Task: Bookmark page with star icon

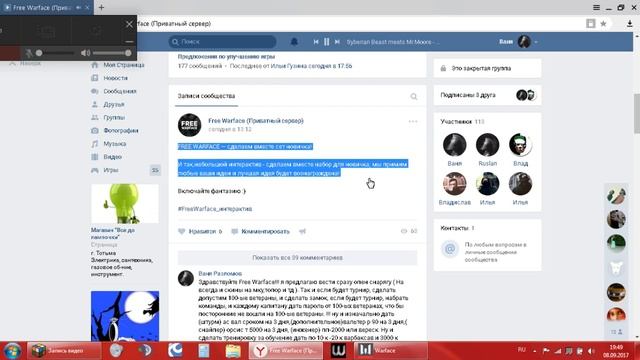Action: coord(603,24)
